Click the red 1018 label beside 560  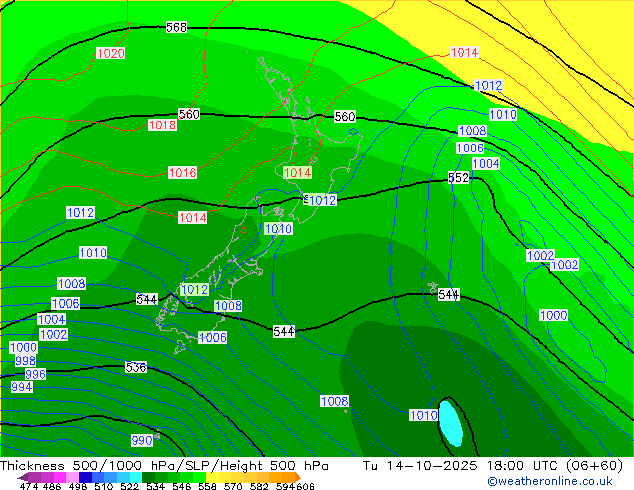pyautogui.click(x=162, y=125)
